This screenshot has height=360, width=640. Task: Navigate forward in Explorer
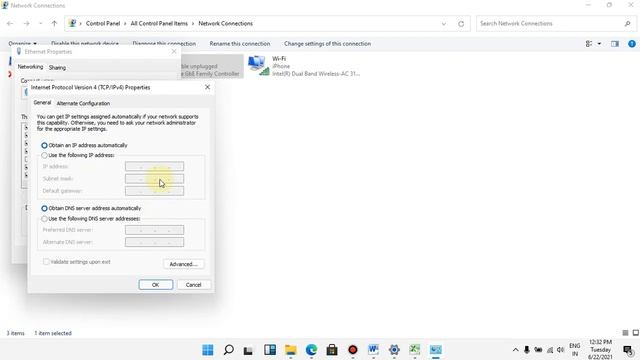[27, 24]
